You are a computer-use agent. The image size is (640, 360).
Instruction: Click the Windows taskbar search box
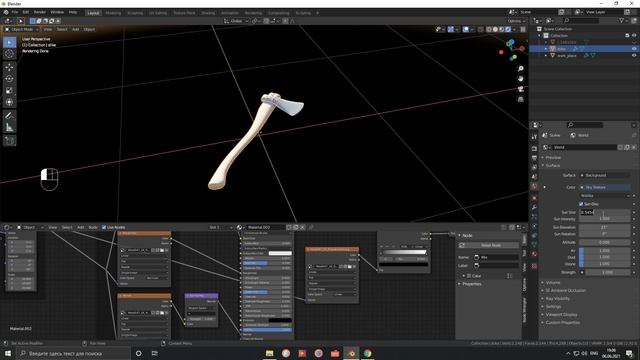[x=73, y=353]
